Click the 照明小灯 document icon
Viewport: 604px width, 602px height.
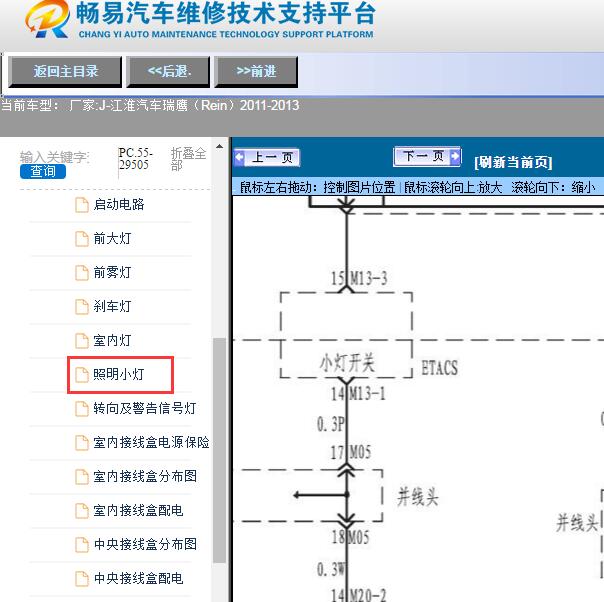82,375
